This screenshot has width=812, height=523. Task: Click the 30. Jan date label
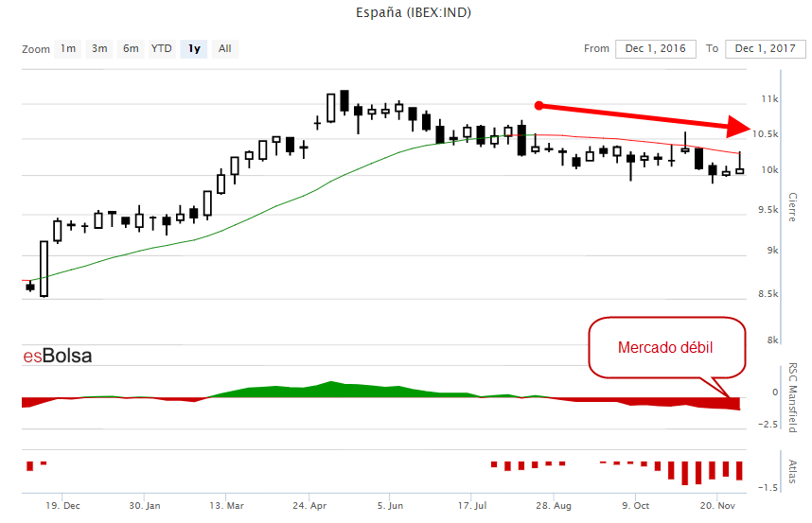point(145,505)
